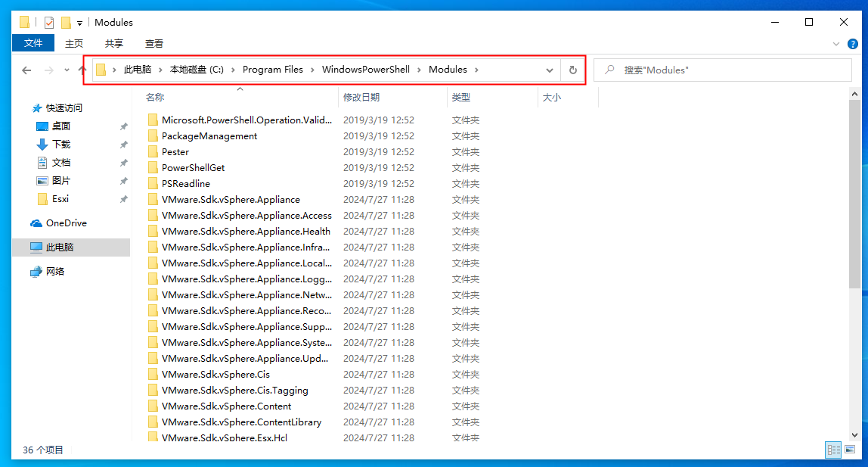
Task: Switch to the 主页 ribbon tab
Action: click(74, 43)
